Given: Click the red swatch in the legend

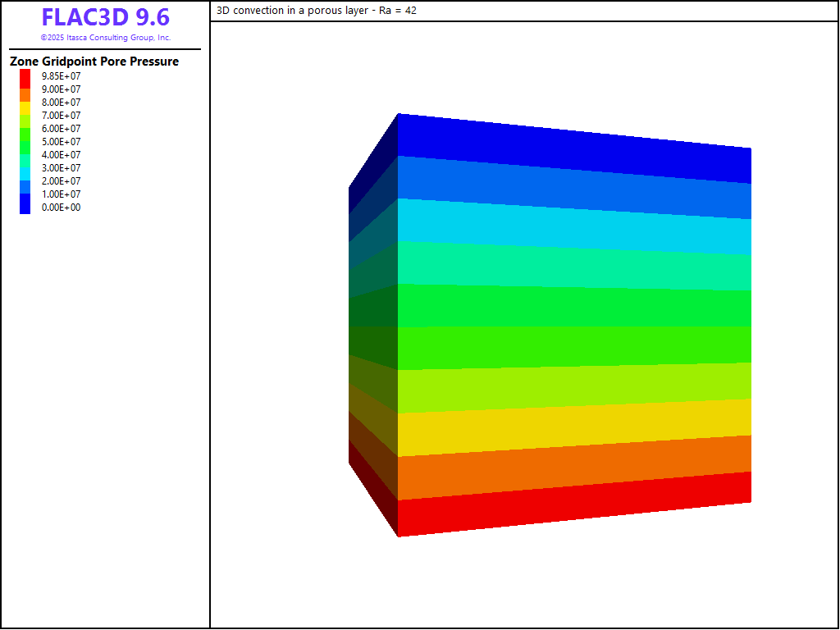Looking at the screenshot, I should pyautogui.click(x=25, y=76).
